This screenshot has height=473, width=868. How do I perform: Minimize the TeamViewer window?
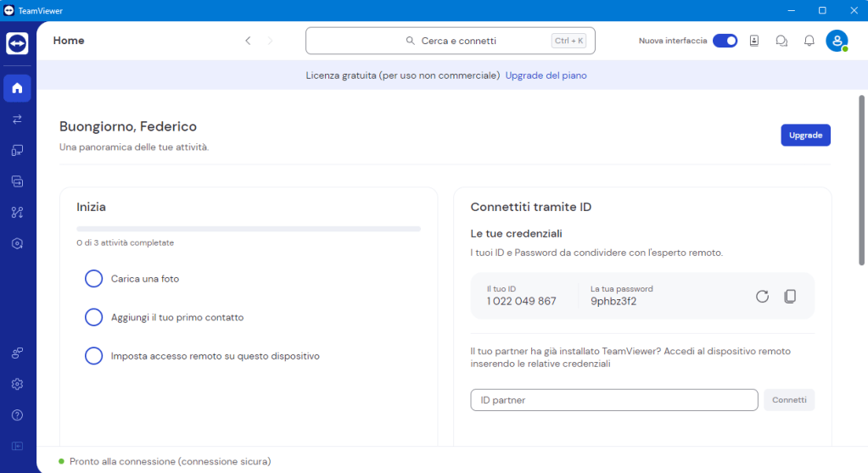pos(791,10)
